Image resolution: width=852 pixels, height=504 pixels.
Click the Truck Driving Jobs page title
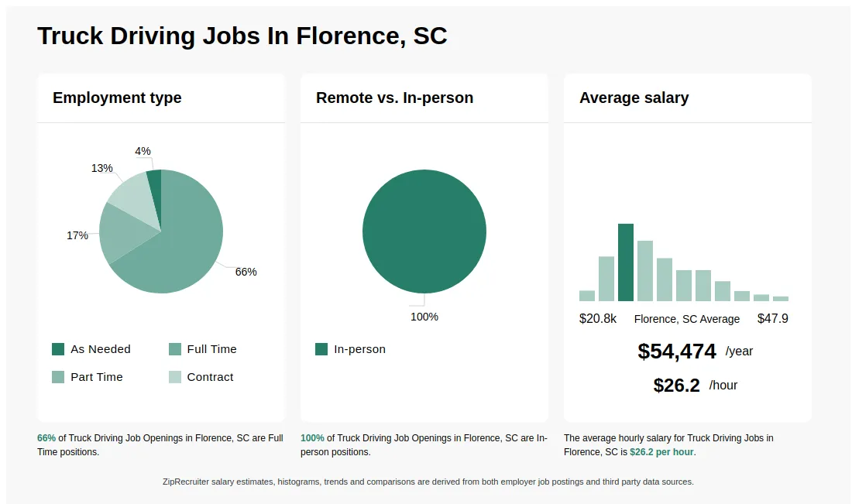(x=242, y=36)
